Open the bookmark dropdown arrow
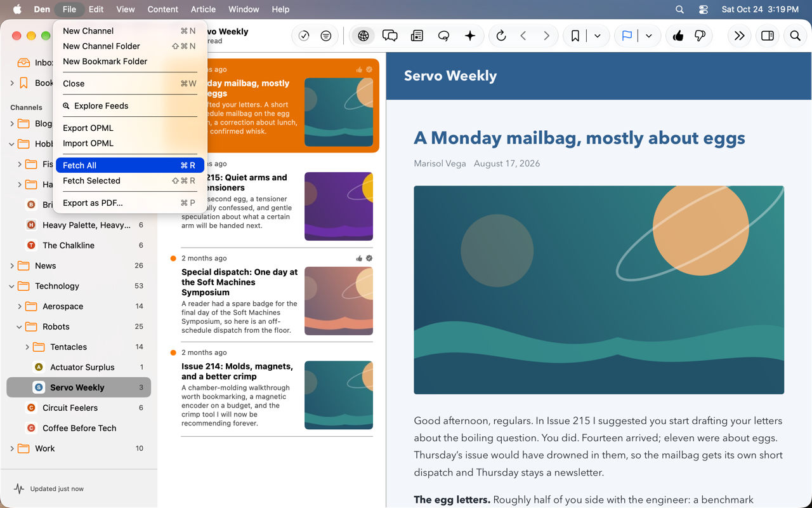This screenshot has width=812, height=508. point(598,36)
